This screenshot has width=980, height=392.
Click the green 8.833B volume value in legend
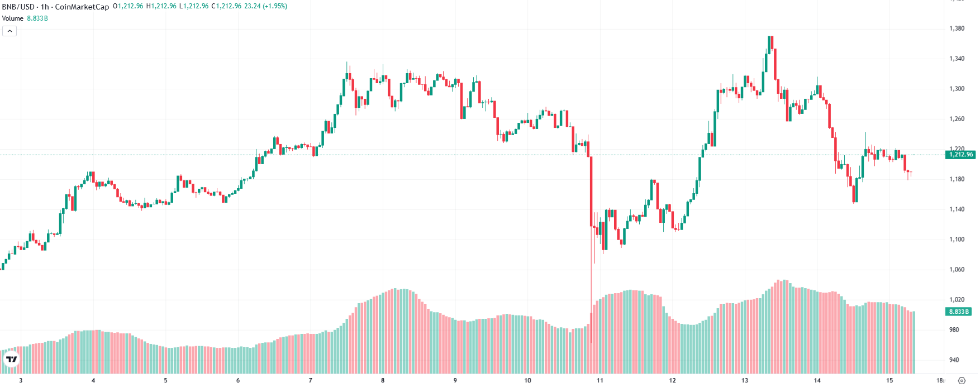click(x=37, y=18)
